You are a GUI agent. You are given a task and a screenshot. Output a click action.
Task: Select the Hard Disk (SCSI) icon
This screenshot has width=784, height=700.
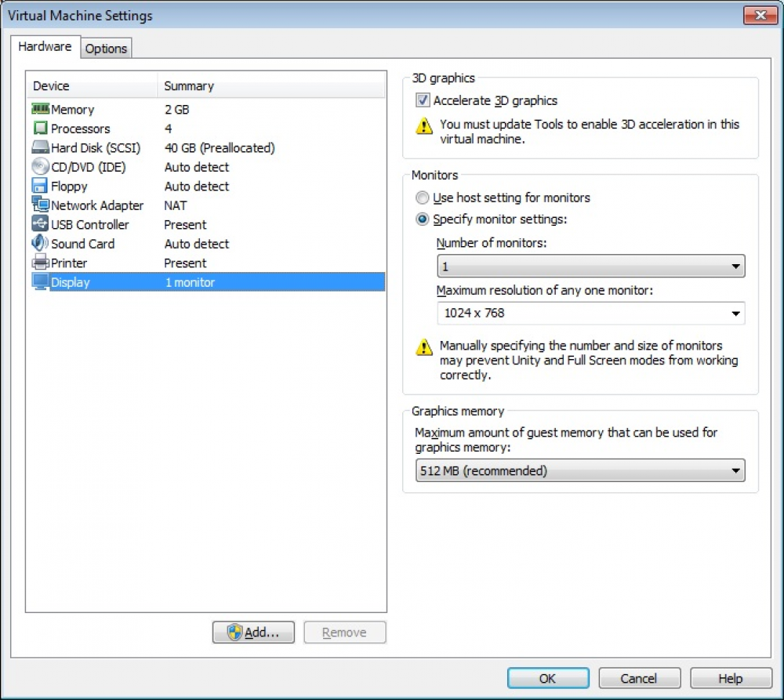click(x=40, y=148)
